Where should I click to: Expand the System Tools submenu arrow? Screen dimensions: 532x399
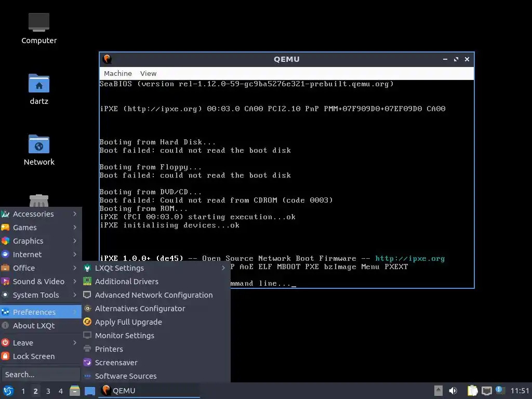(x=75, y=295)
